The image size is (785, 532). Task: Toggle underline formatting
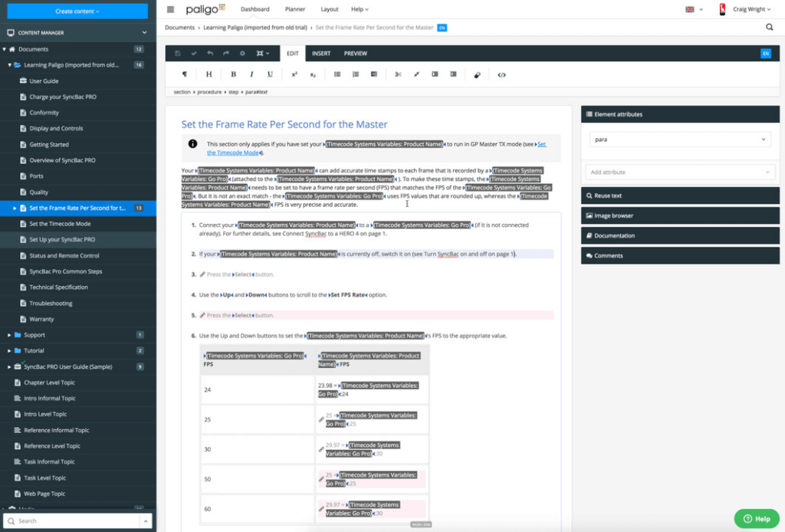click(270, 74)
